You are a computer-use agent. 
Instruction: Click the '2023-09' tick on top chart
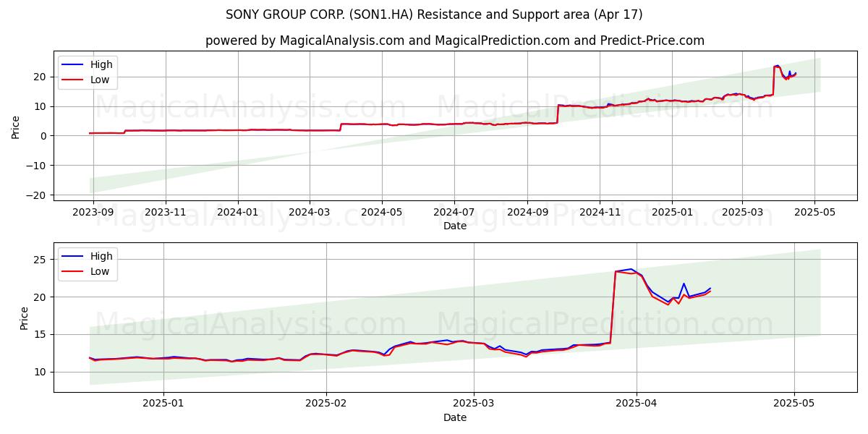pos(93,213)
